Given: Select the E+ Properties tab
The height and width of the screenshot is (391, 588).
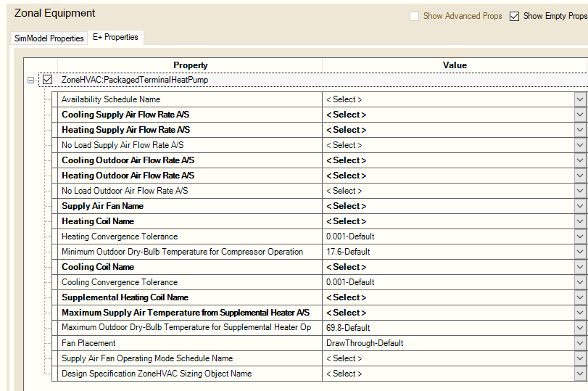Looking at the screenshot, I should [115, 37].
